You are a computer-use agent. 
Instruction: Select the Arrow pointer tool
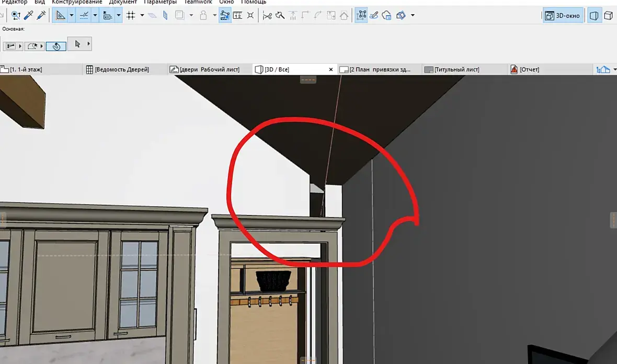pyautogui.click(x=77, y=44)
